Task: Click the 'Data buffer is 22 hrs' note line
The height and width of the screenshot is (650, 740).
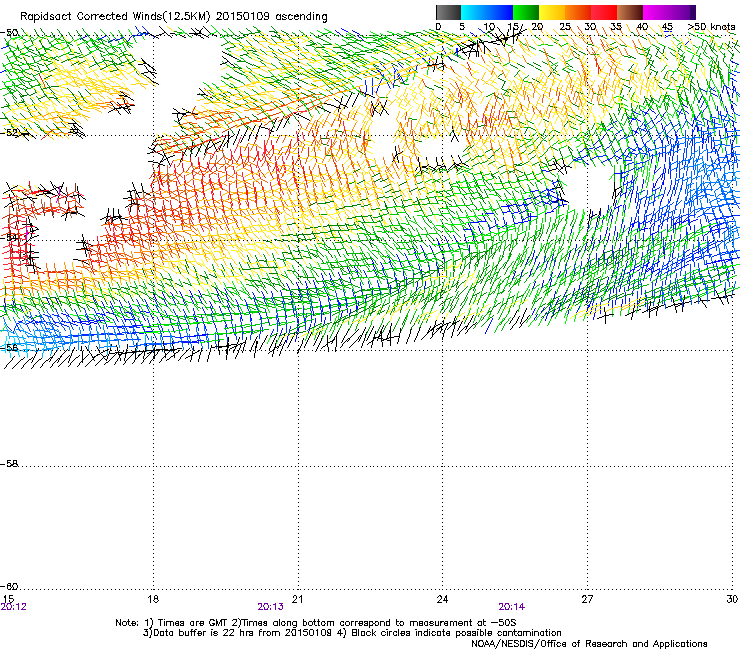Action: (352, 633)
